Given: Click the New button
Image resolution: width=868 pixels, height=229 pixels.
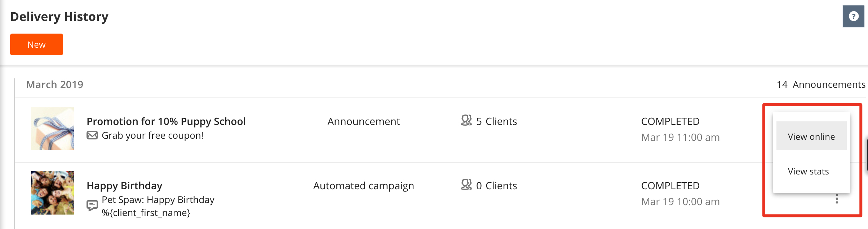Looking at the screenshot, I should point(36,44).
